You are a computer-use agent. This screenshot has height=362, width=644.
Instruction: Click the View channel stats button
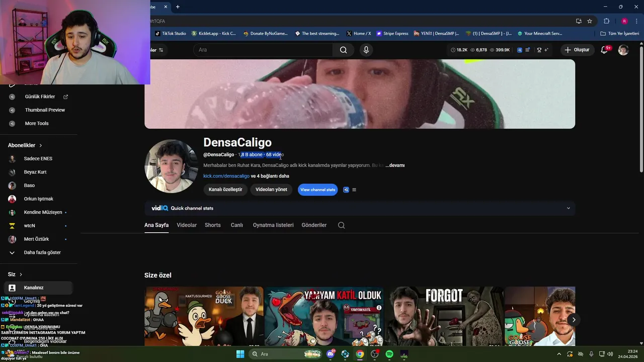pos(318,190)
